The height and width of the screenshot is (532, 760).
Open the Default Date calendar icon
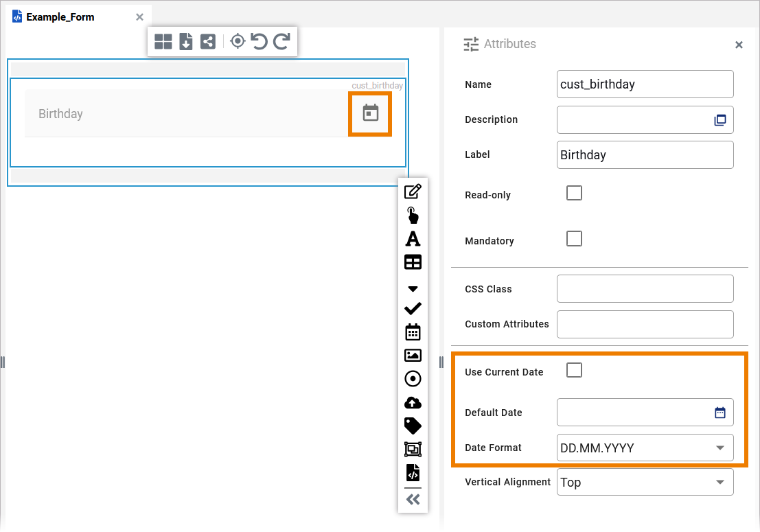(720, 413)
